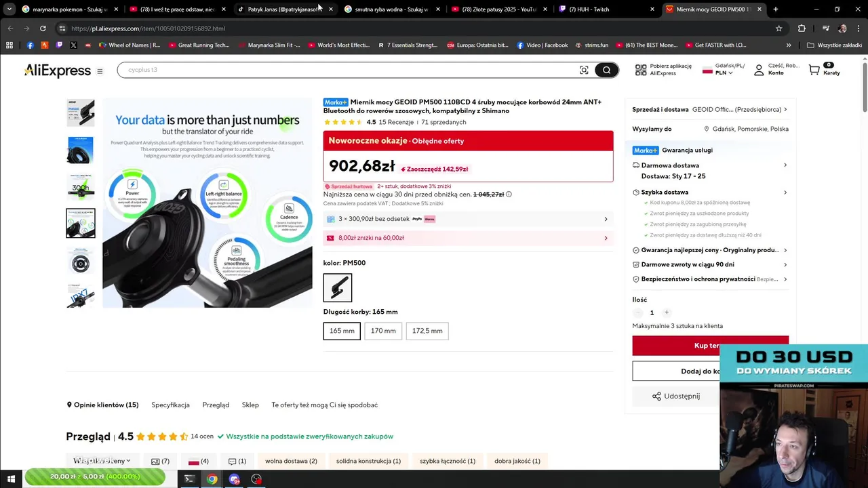Switch to Sklep tab
868x488 pixels.
[250, 405]
